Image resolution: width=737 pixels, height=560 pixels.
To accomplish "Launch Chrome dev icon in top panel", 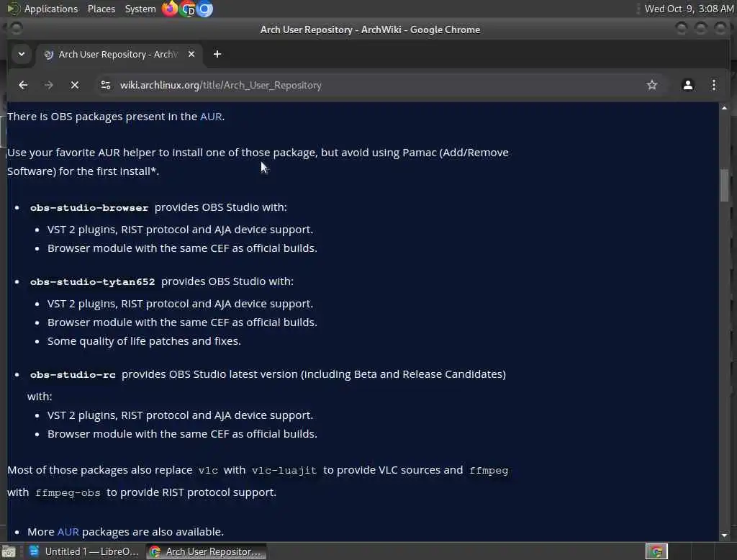I will [188, 9].
